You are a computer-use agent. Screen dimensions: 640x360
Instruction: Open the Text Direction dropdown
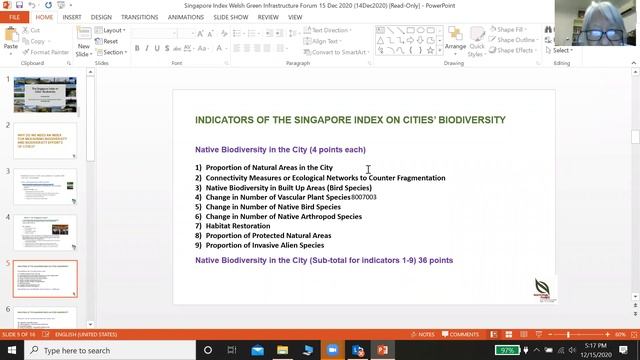point(328,30)
